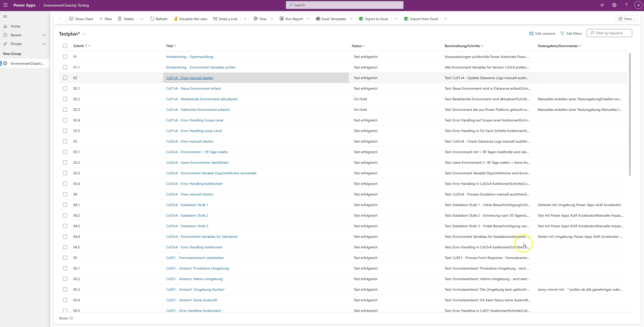Click Export to Excel icon
This screenshot has height=327, width=644.
click(x=361, y=19)
